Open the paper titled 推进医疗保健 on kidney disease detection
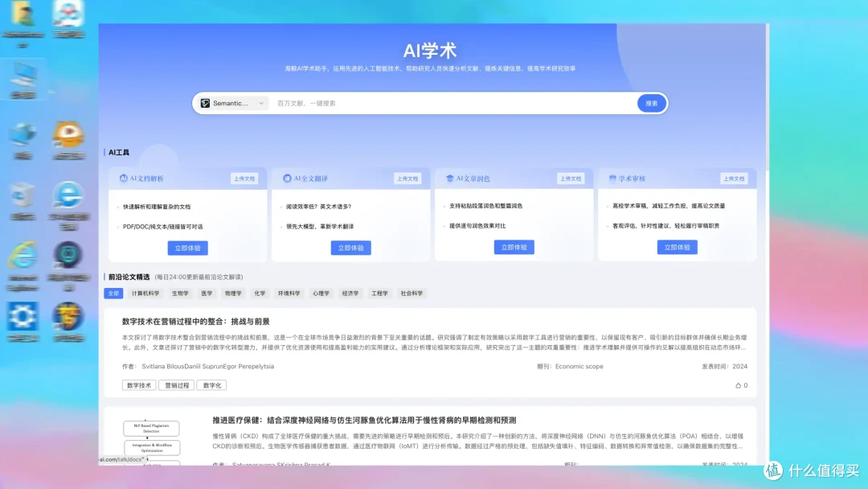The height and width of the screenshot is (489, 868). (364, 421)
